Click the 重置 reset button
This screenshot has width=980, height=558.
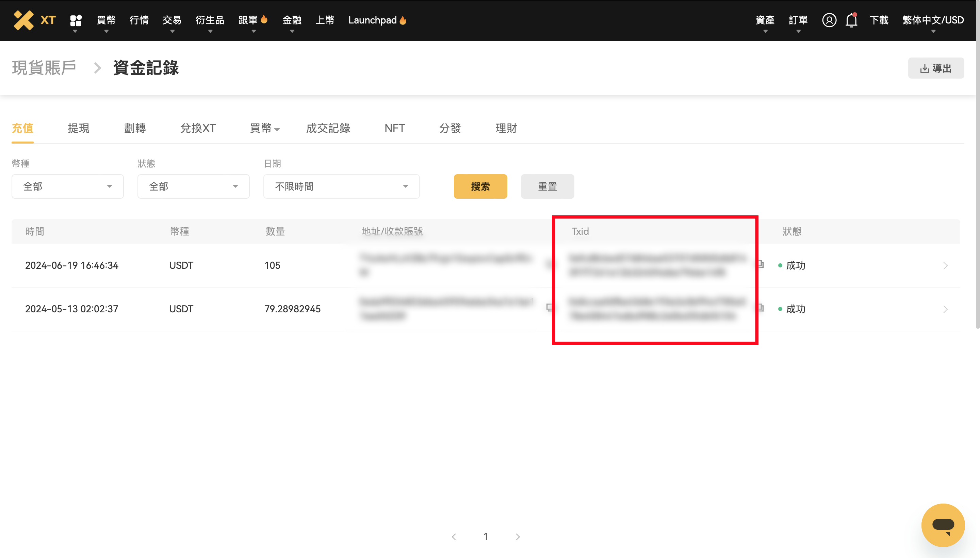point(547,186)
